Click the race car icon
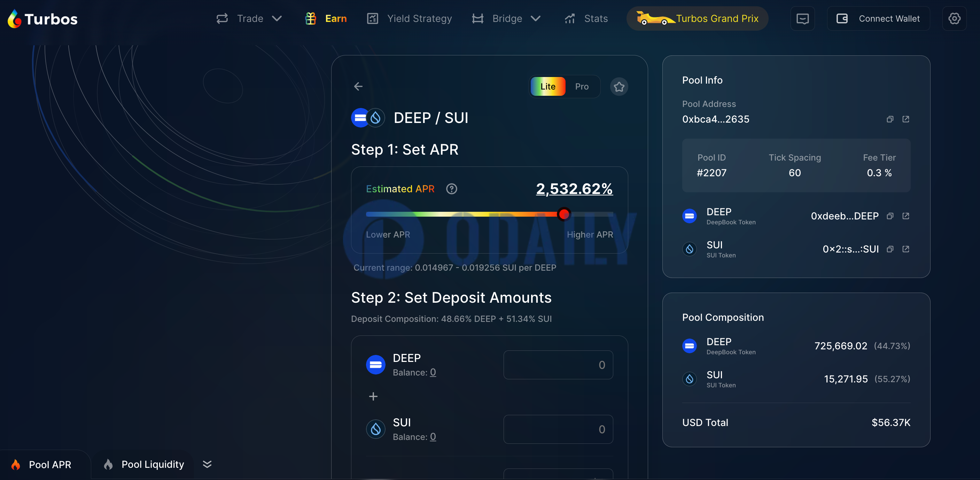Image resolution: width=980 pixels, height=480 pixels. [x=655, y=18]
